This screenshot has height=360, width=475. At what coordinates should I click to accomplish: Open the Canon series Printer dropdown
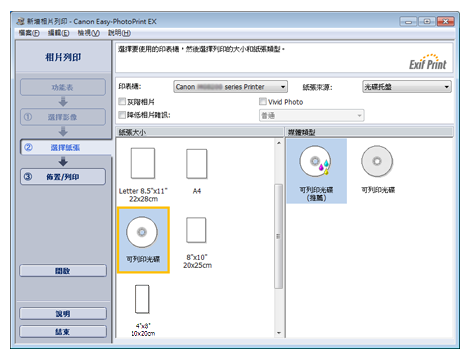click(x=230, y=87)
